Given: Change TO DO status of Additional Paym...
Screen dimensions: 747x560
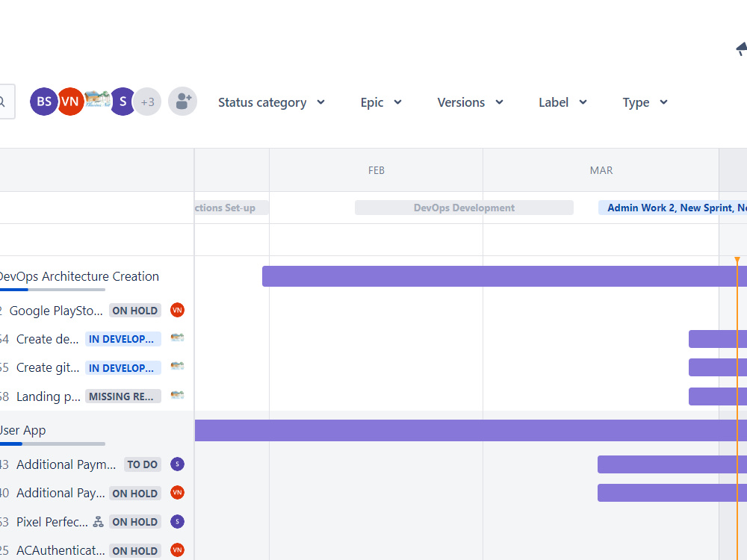Looking at the screenshot, I should pyautogui.click(x=142, y=464).
